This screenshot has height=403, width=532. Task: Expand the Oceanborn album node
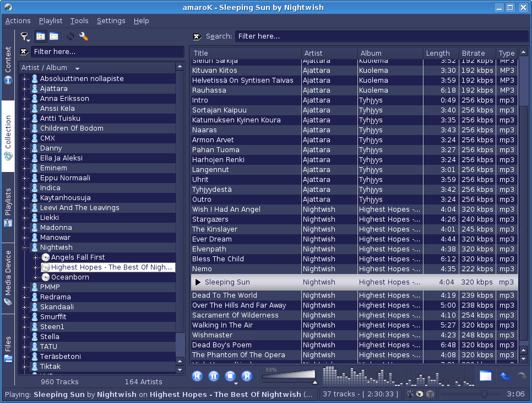click(35, 278)
